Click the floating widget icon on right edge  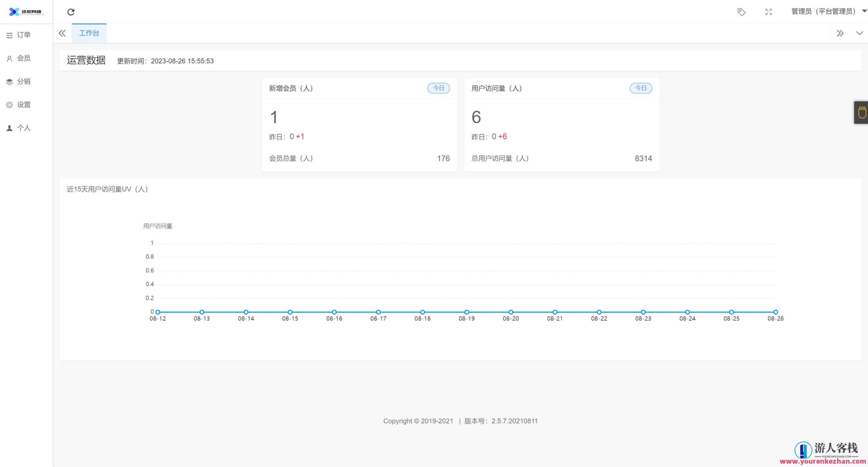tap(862, 112)
